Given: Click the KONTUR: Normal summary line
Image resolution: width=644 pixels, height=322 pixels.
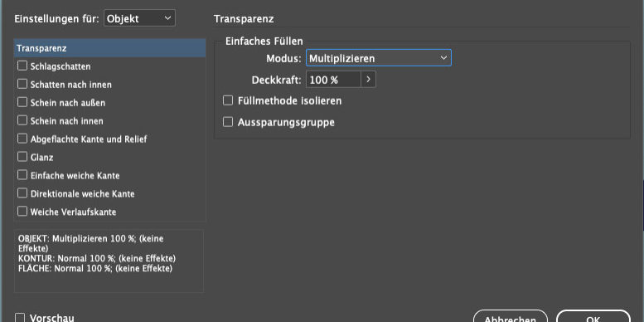Looking at the screenshot, I should pos(97,259).
